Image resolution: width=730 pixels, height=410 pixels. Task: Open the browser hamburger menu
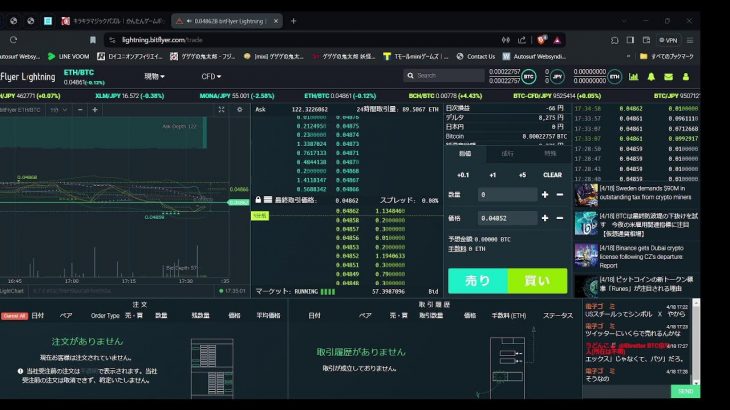coord(690,40)
